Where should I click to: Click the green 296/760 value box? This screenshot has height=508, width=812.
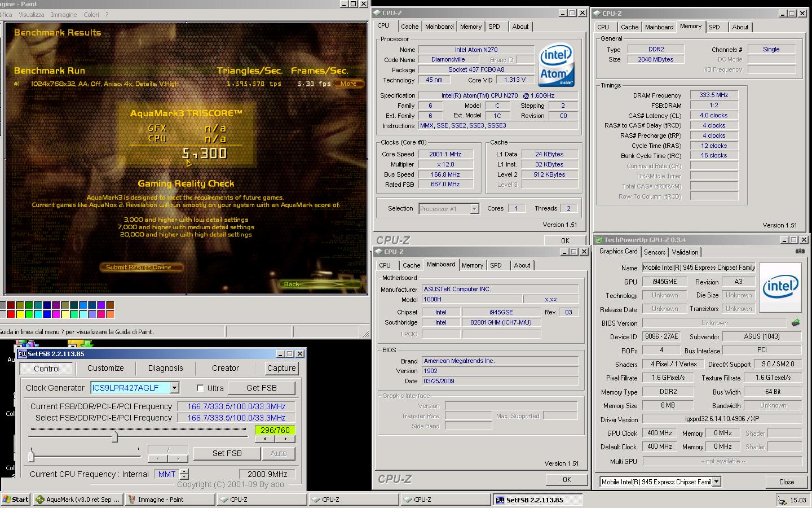tap(275, 430)
